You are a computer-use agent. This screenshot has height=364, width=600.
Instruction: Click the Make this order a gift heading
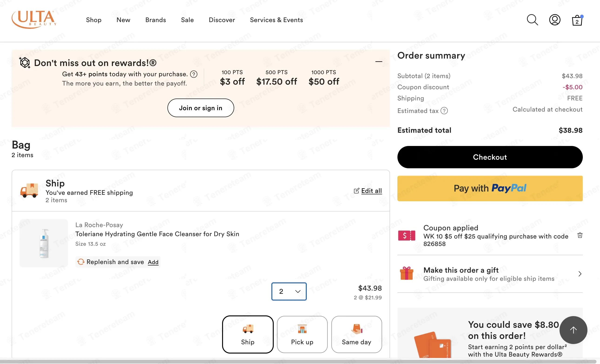click(461, 270)
